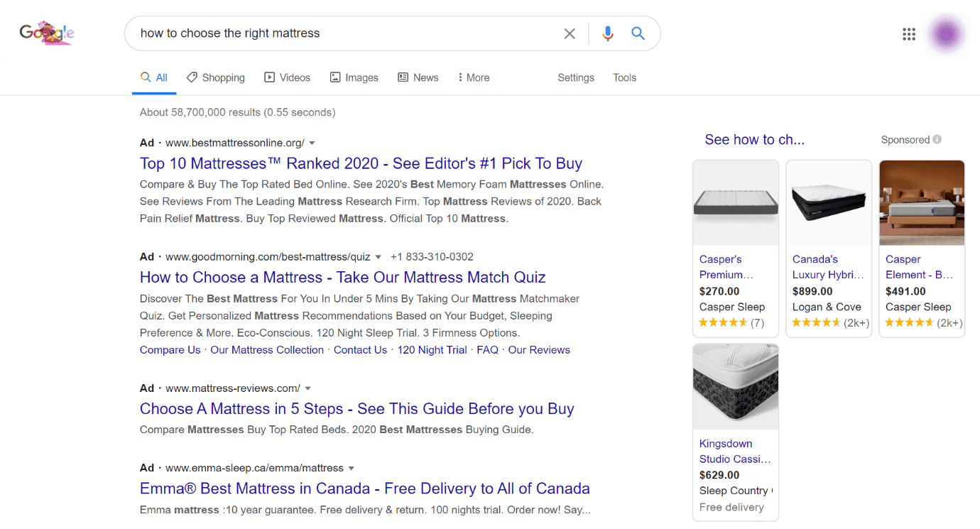
Task: Click the Contact Us sitelink
Action: click(x=360, y=349)
